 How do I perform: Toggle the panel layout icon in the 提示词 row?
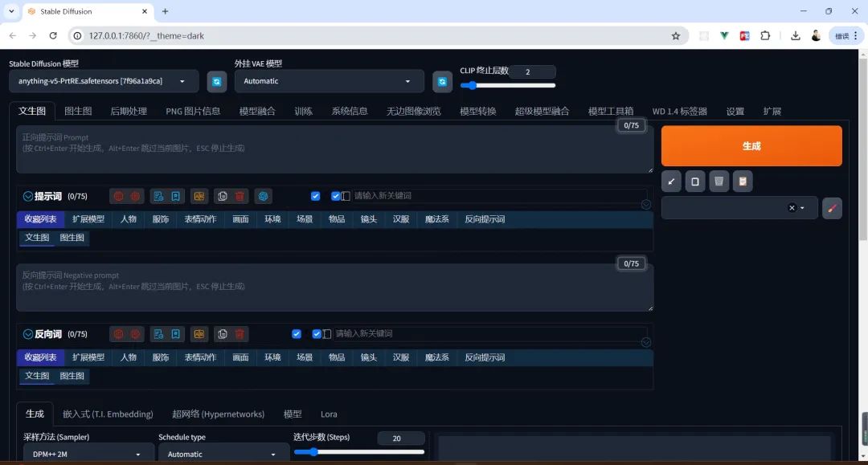346,196
